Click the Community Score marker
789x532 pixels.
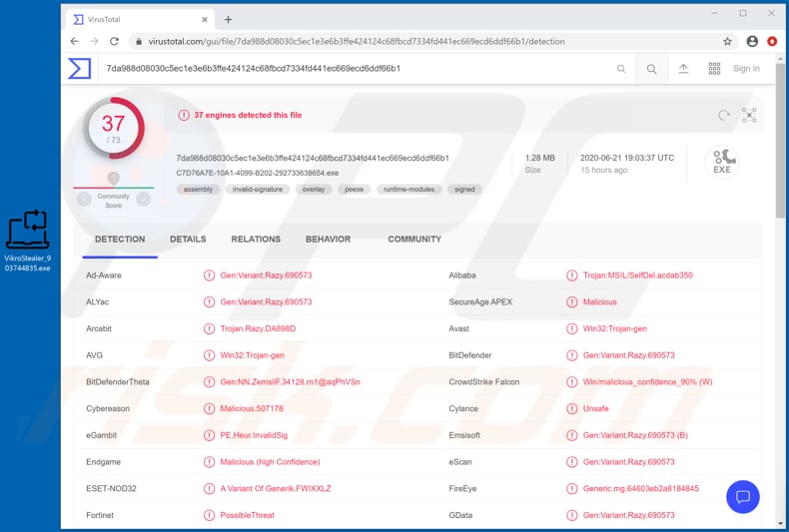(x=113, y=178)
